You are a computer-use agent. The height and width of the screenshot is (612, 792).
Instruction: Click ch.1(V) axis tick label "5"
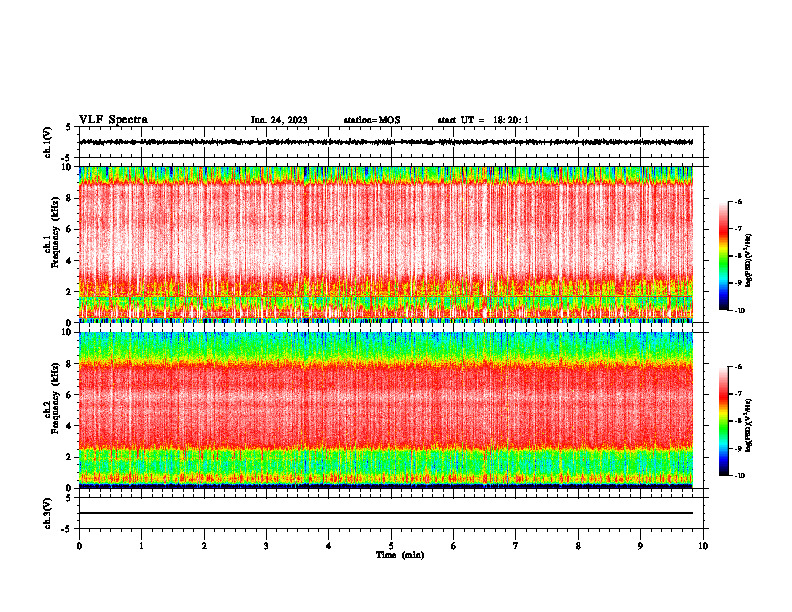(x=69, y=127)
